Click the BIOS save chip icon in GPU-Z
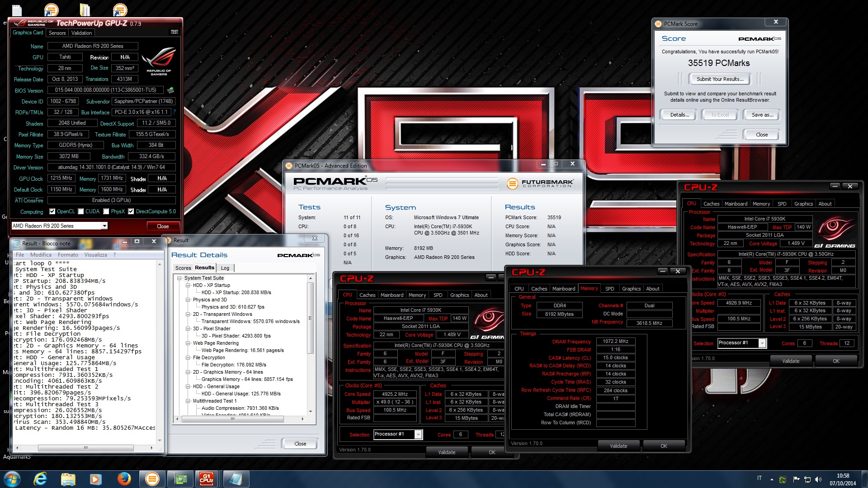The width and height of the screenshot is (868, 488). tap(170, 90)
